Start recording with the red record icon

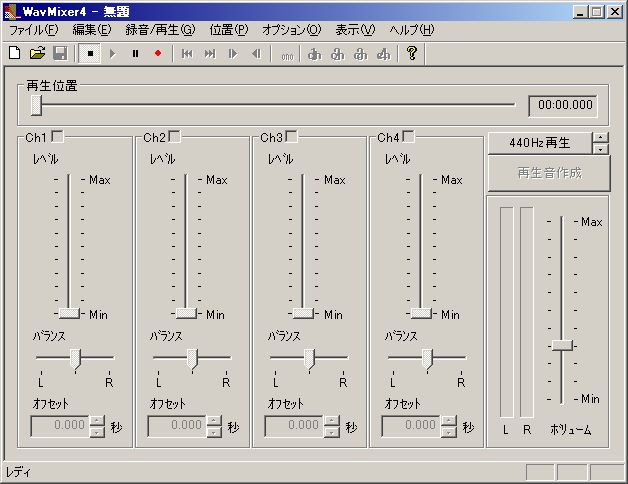158,53
